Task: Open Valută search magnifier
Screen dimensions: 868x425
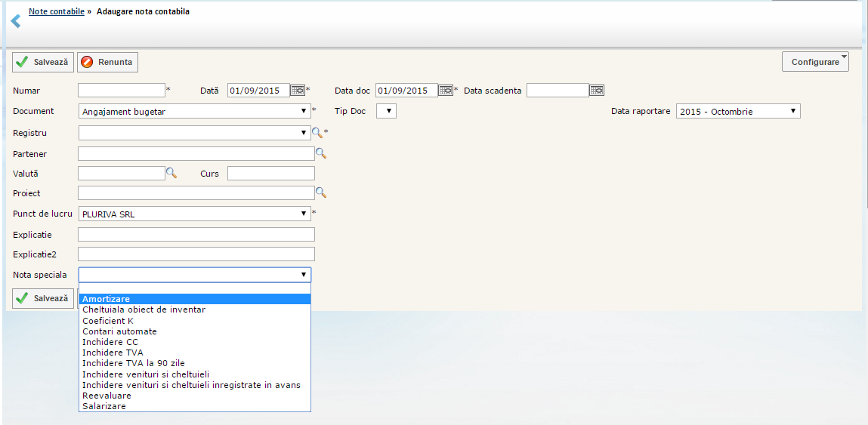Action: click(x=171, y=173)
